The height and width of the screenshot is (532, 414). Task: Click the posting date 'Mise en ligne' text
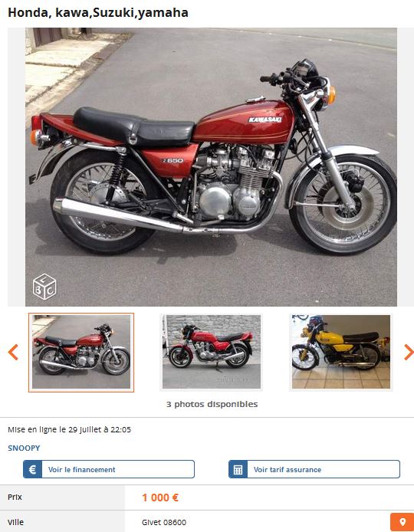click(x=69, y=429)
